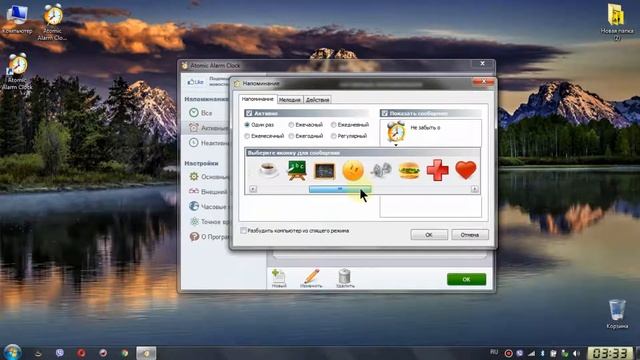
Task: Click the RU language indicator
Action: tap(494, 352)
